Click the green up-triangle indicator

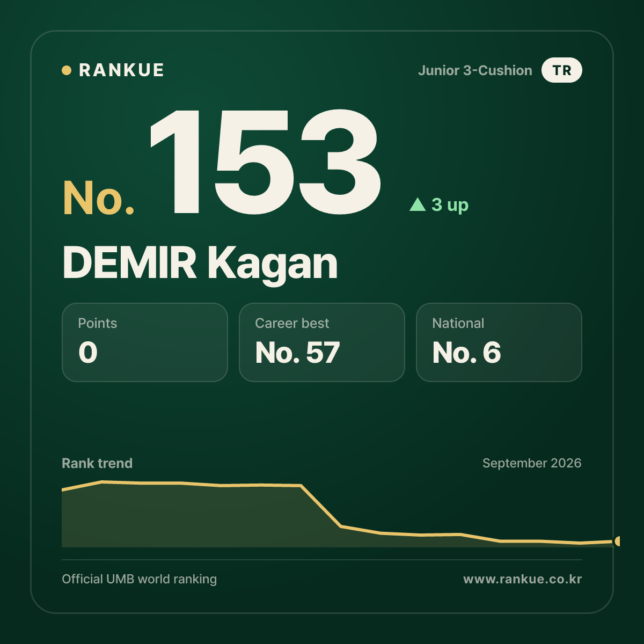pyautogui.click(x=418, y=204)
